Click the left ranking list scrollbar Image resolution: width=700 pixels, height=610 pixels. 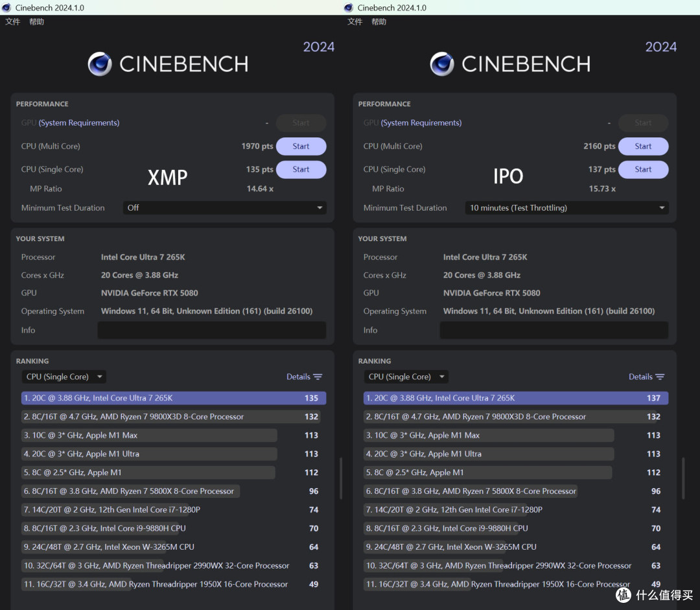pos(341,478)
